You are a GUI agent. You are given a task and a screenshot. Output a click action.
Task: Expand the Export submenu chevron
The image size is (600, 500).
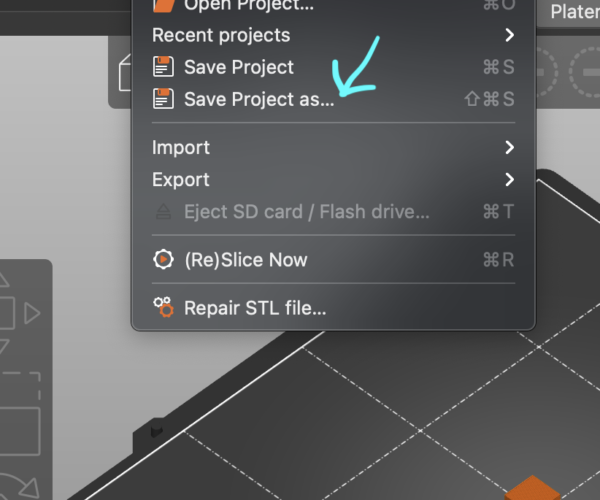(509, 179)
